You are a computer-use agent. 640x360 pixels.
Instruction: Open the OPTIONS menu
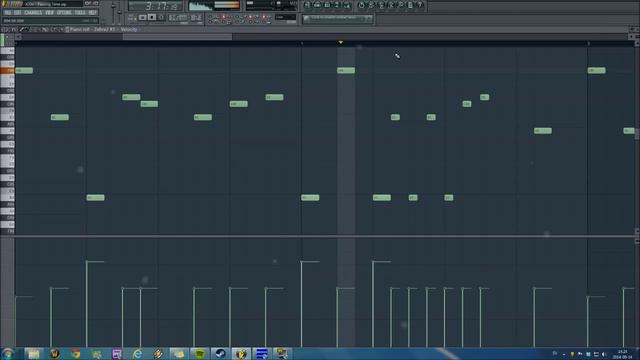coord(64,13)
